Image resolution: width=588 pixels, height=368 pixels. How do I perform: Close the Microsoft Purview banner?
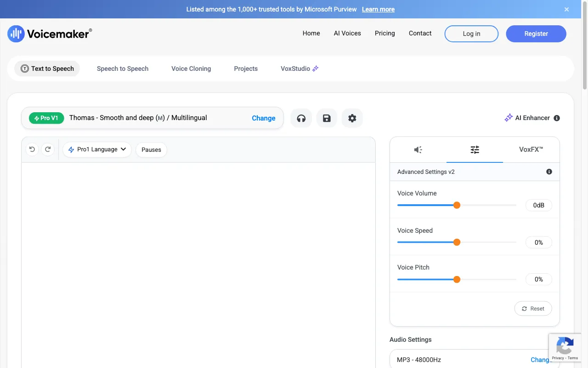567,9
